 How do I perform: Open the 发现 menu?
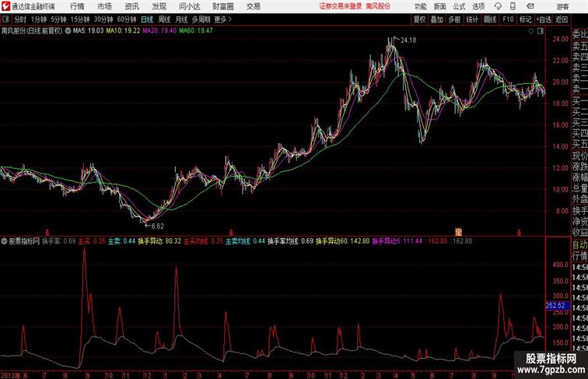click(x=159, y=6)
